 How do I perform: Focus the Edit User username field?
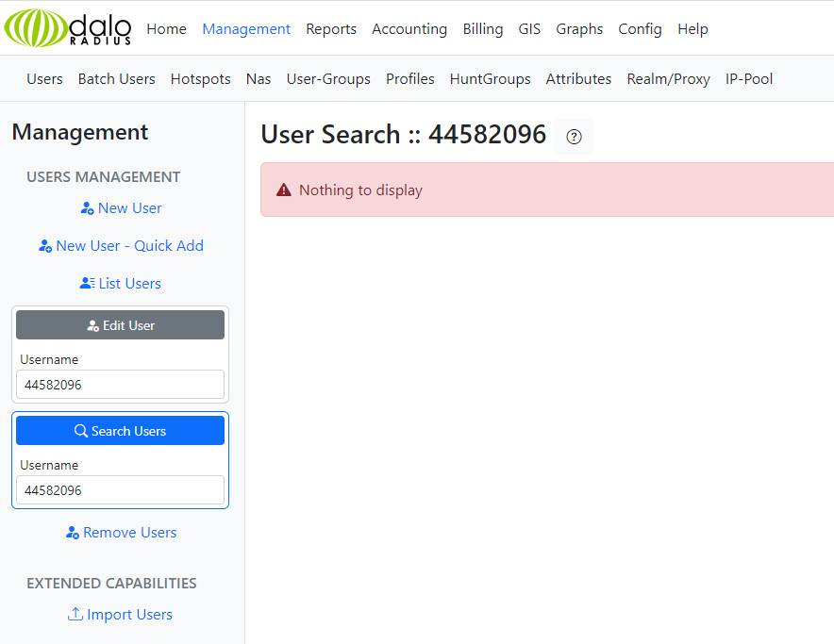[120, 385]
